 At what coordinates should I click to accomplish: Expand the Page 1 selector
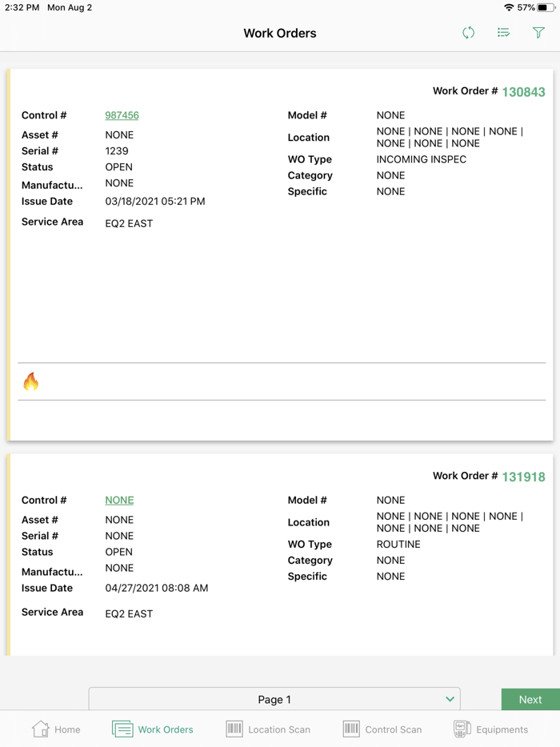coord(274,699)
